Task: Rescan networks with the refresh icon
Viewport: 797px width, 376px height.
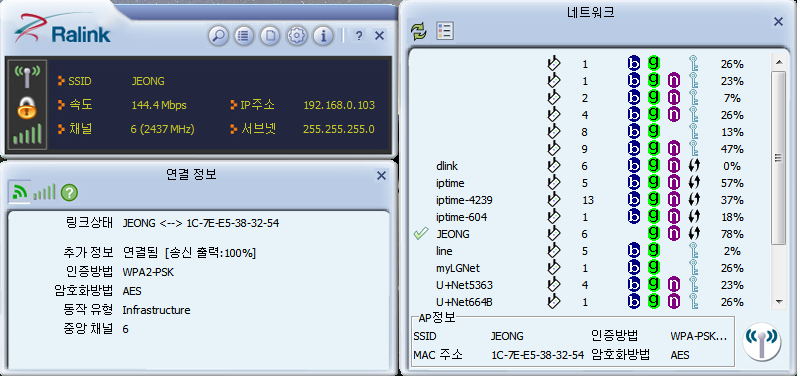Action: click(419, 32)
